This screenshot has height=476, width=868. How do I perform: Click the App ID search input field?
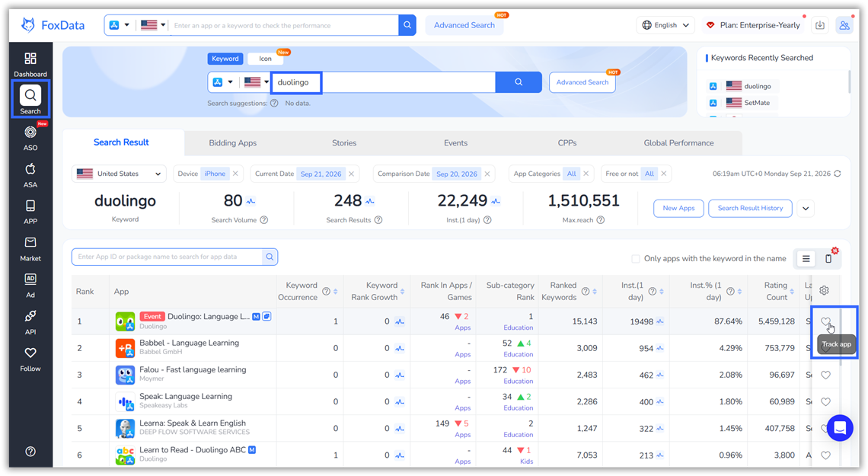pyautogui.click(x=168, y=257)
